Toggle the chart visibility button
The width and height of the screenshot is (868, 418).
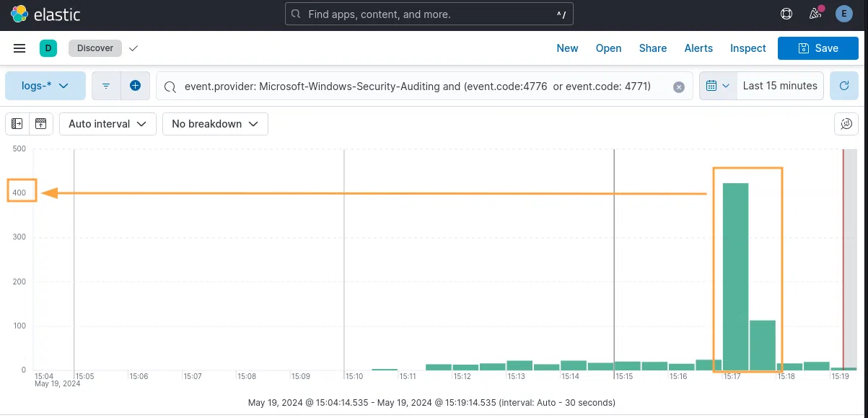[x=41, y=124]
